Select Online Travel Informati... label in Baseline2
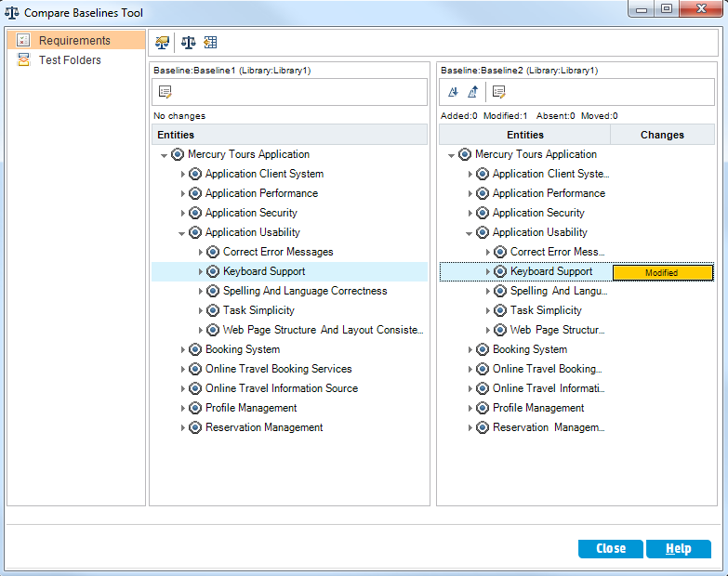 [x=549, y=388]
